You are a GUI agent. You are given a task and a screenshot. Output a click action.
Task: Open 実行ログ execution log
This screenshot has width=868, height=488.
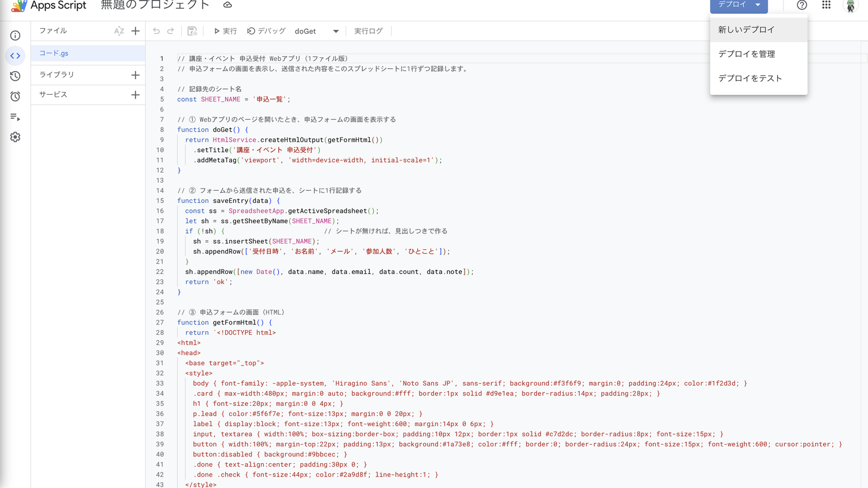point(369,31)
